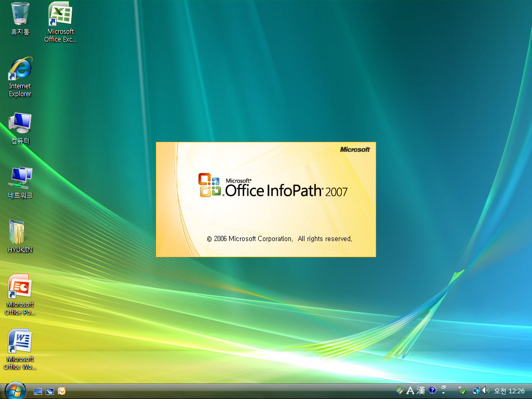Click Safely Remove Hardware tray icon
The width and height of the screenshot is (532, 399).
461,391
